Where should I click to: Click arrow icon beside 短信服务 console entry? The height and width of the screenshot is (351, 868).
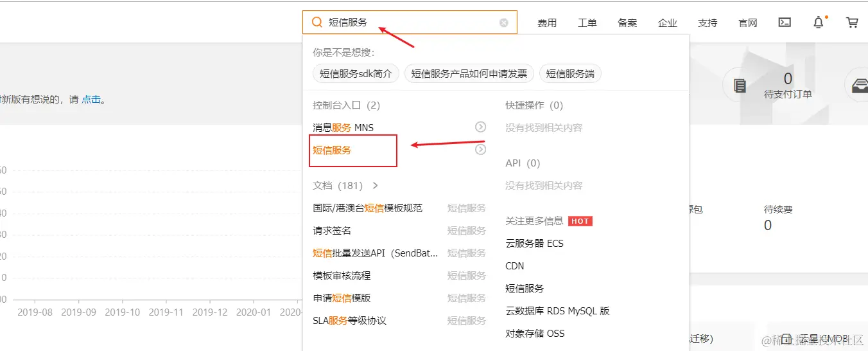480,150
